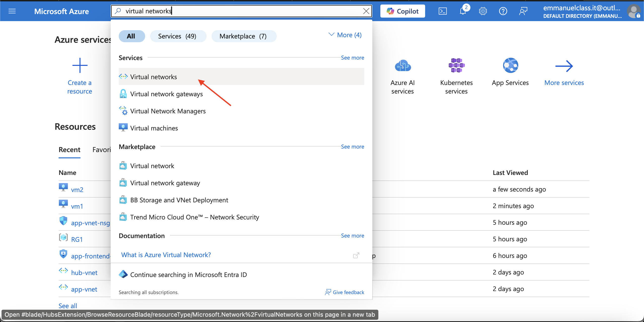Screen dimensions: 644x322
Task: Launch Cloud Shell terminal icon
Action: click(442, 11)
